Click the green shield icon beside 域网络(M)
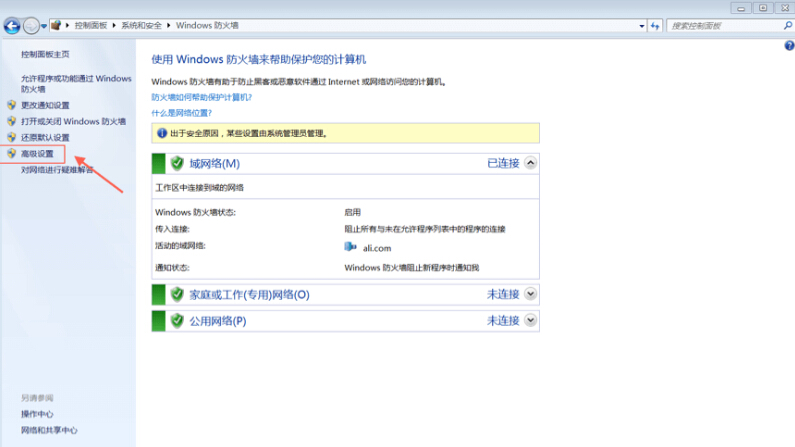The width and height of the screenshot is (795, 447). pyautogui.click(x=177, y=163)
